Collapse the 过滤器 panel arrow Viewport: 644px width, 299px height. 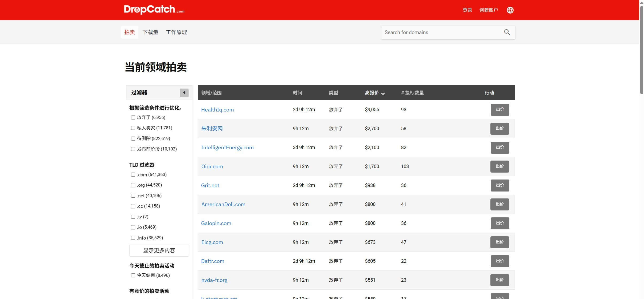(184, 93)
